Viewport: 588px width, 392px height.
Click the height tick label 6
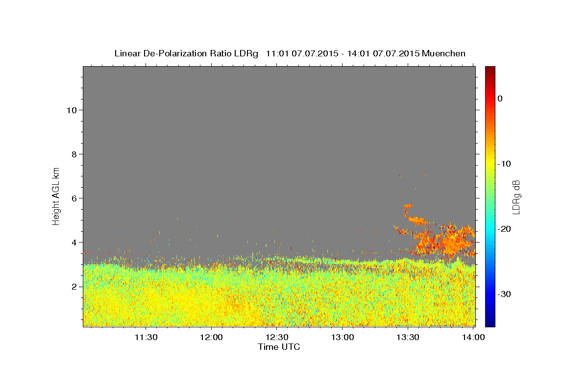(x=73, y=198)
